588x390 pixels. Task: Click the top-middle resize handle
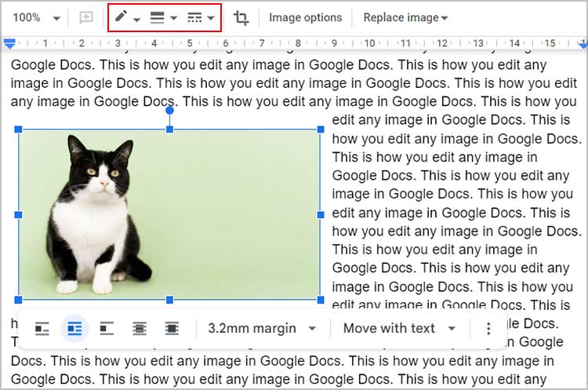tap(169, 129)
